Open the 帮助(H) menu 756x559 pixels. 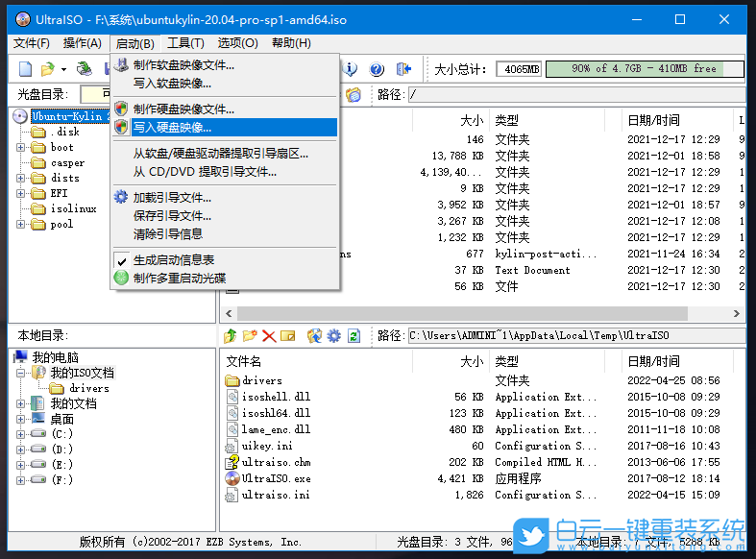point(291,43)
